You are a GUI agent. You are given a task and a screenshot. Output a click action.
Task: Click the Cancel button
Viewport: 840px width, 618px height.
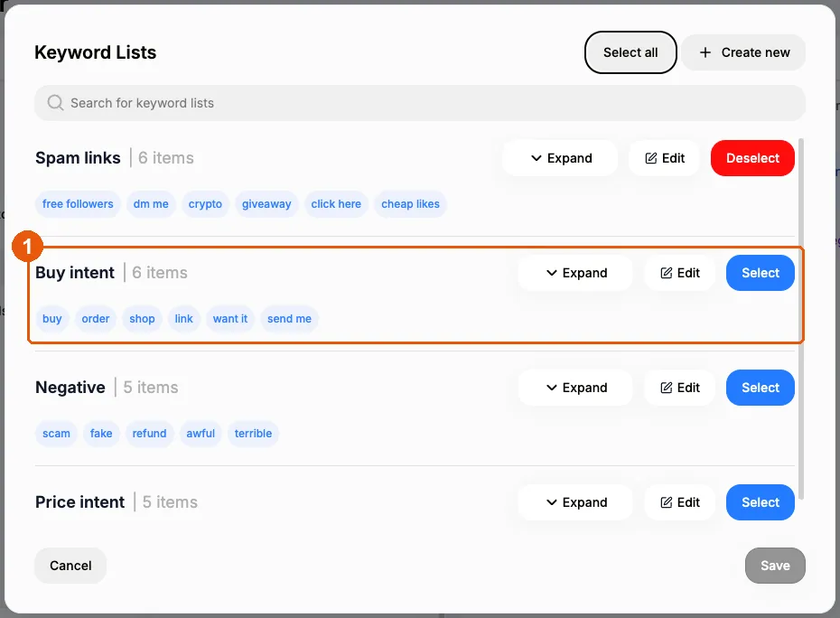point(70,566)
